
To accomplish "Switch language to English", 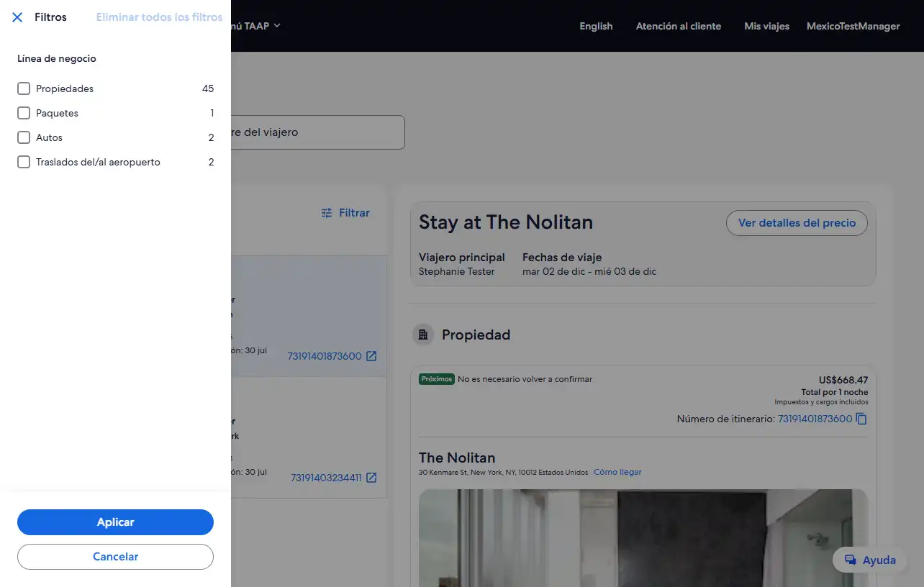I will tap(596, 26).
